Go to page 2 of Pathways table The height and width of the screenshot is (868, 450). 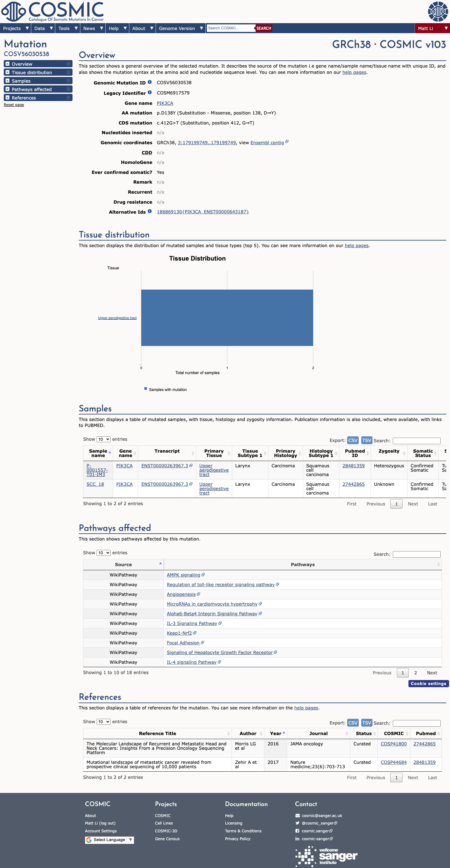click(416, 673)
